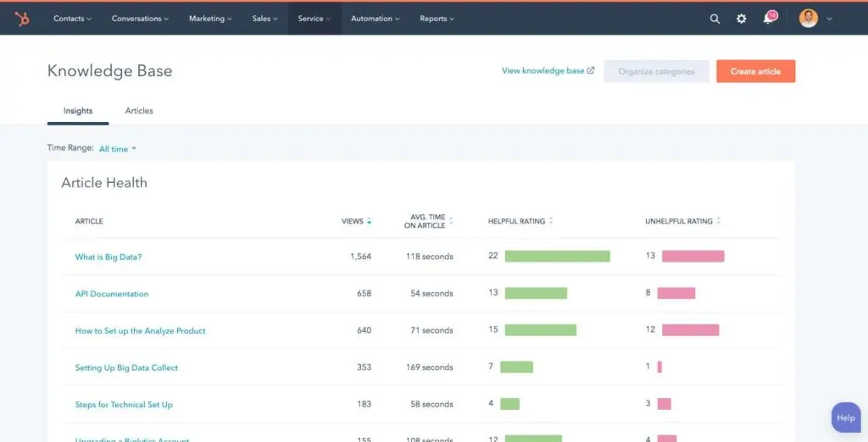868x442 pixels.
Task: Click the pink unhelpful bar for Setting Up Big Data Collect
Action: click(659, 367)
